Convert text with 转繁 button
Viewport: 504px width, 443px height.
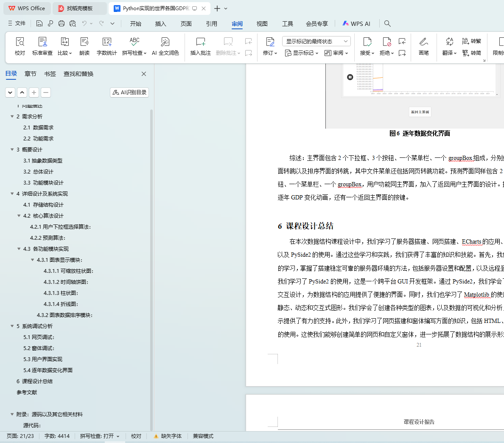(x=471, y=41)
